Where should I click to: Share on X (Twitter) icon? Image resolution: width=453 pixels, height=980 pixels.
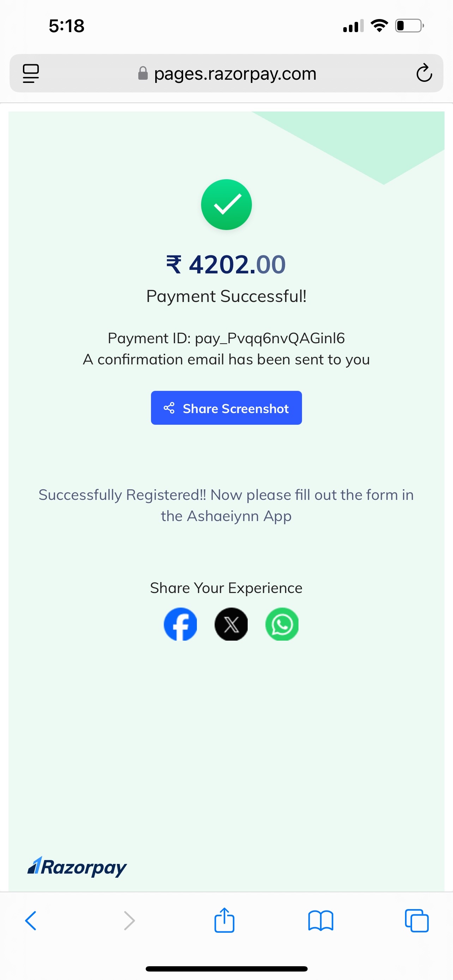(x=231, y=624)
